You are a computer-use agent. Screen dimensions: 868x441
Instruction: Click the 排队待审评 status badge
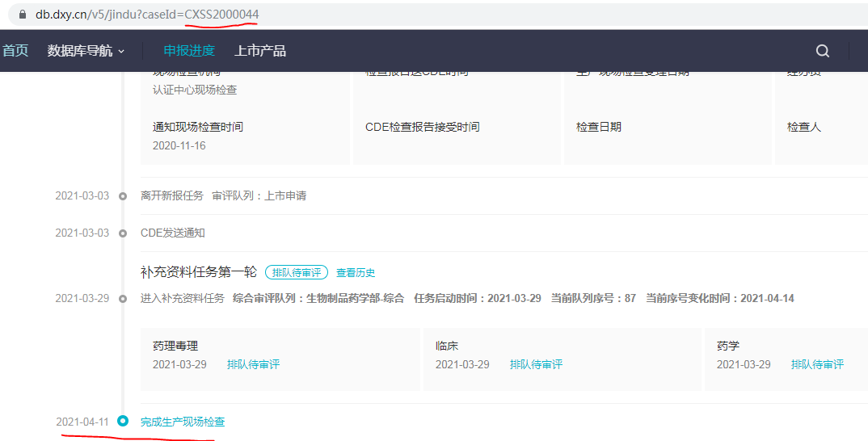point(296,273)
